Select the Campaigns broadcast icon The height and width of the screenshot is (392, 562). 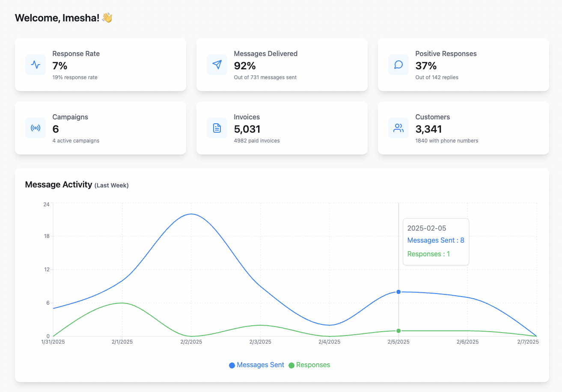point(36,128)
